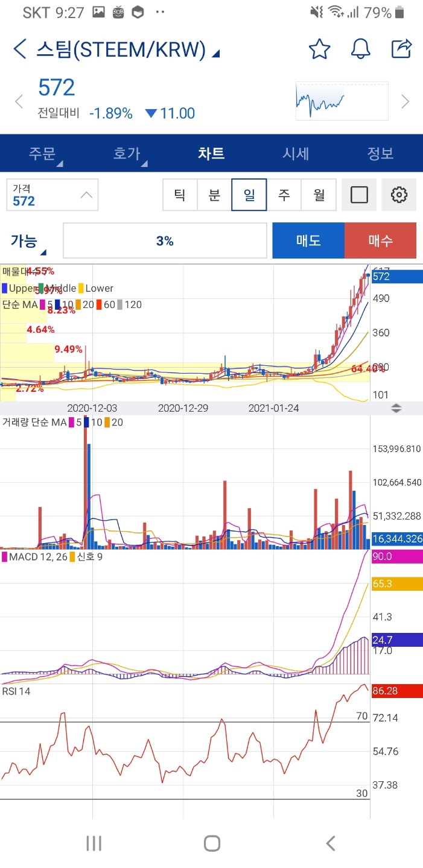423x868 pixels.
Task: Tap the 24.7 oscillator value tag
Action: [396, 639]
